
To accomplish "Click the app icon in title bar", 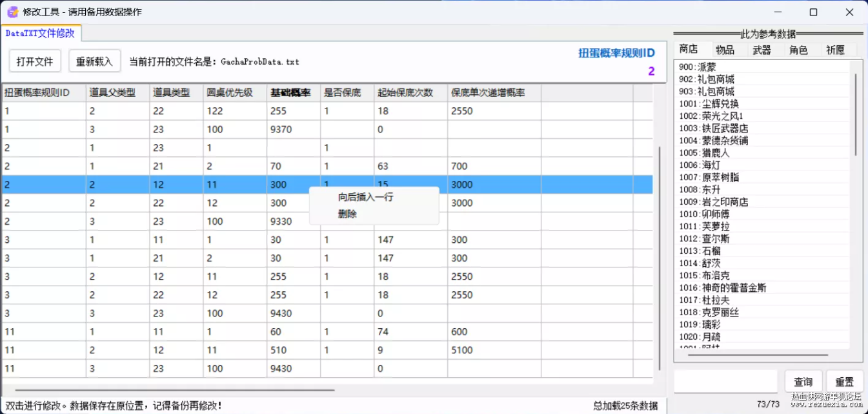I will pos(12,12).
